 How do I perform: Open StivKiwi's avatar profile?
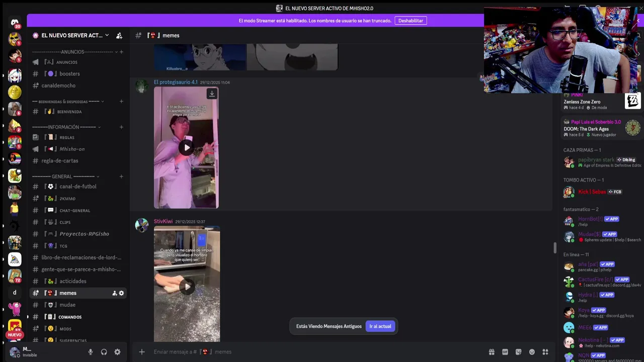142,225
